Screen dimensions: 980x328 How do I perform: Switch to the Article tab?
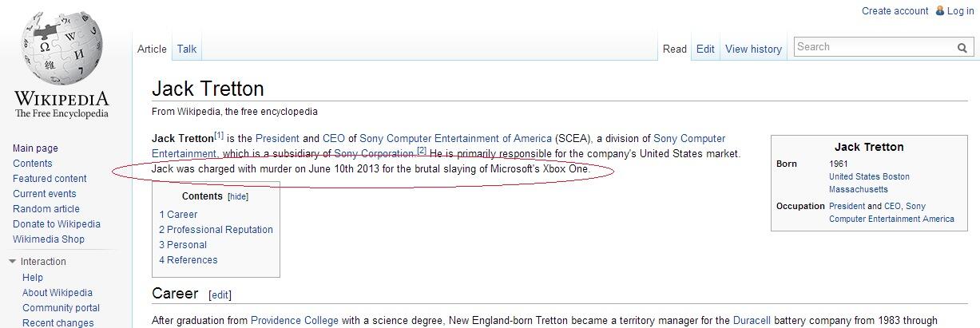[152, 49]
